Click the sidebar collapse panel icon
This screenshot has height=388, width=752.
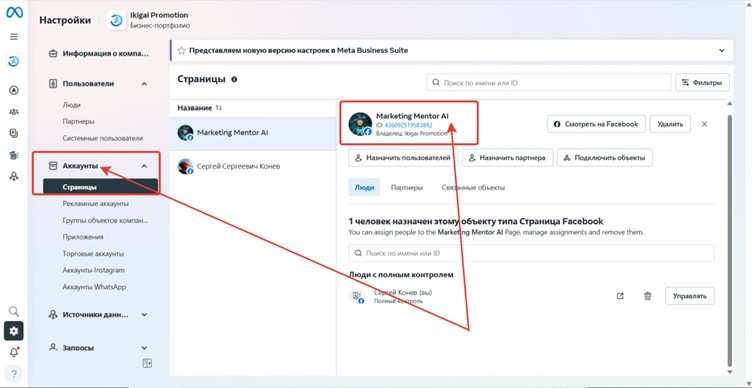(147, 363)
